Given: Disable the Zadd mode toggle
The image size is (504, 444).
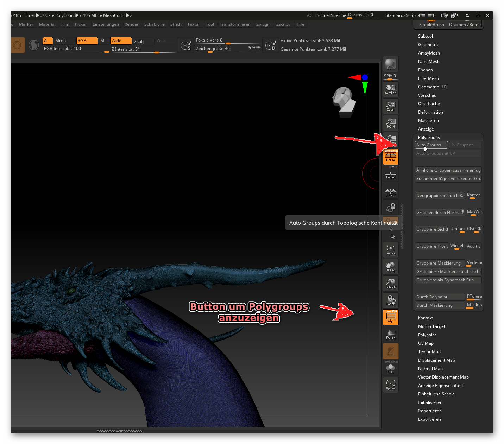Looking at the screenshot, I should pos(121,41).
